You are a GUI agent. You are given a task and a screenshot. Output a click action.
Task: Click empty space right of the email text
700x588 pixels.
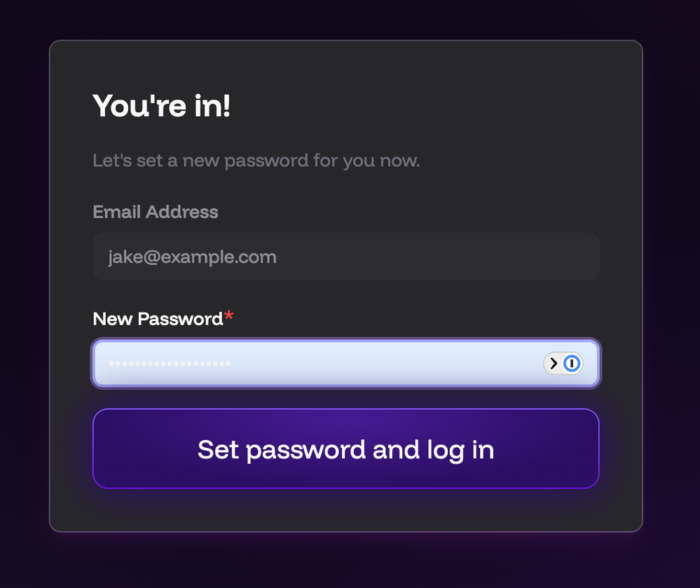(434, 257)
